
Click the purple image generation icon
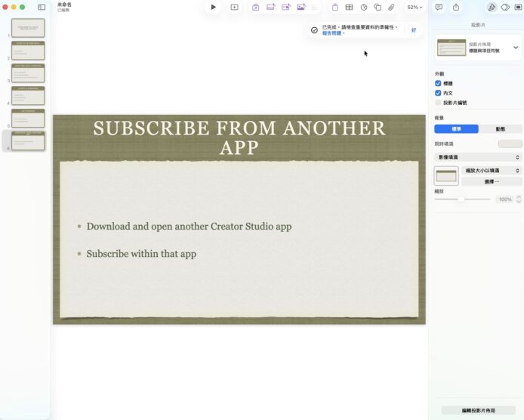pyautogui.click(x=301, y=7)
